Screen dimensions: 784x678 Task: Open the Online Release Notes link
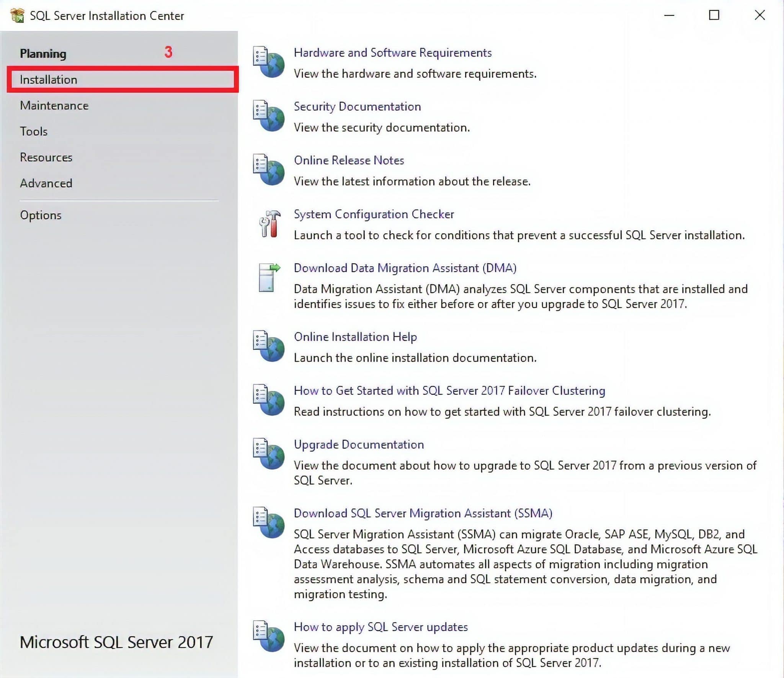pos(349,160)
